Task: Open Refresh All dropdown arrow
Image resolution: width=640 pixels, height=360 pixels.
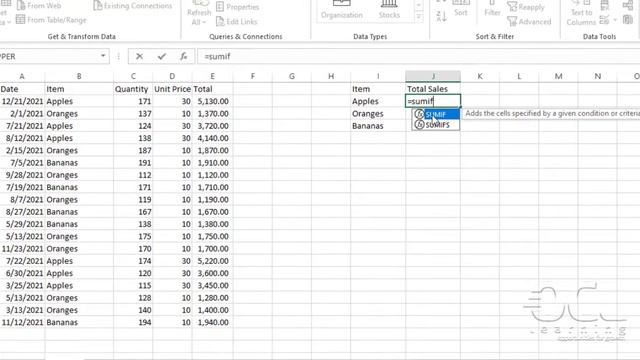Action: coord(204,22)
